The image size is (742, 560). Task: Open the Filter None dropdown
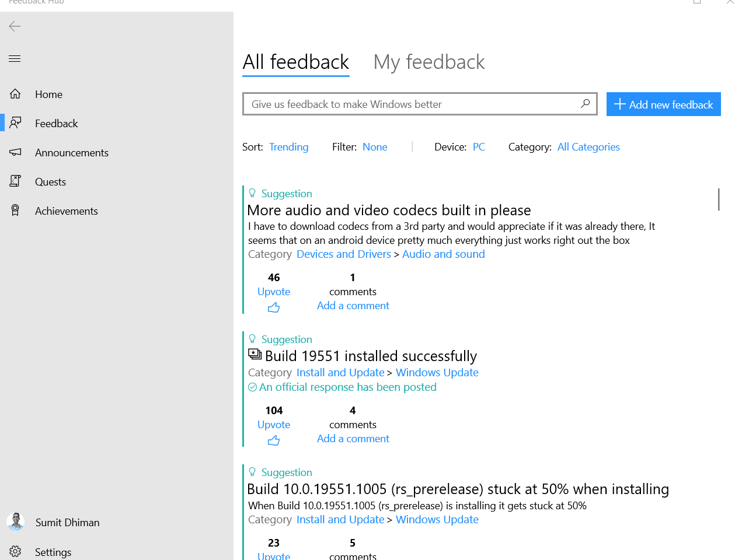tap(375, 147)
